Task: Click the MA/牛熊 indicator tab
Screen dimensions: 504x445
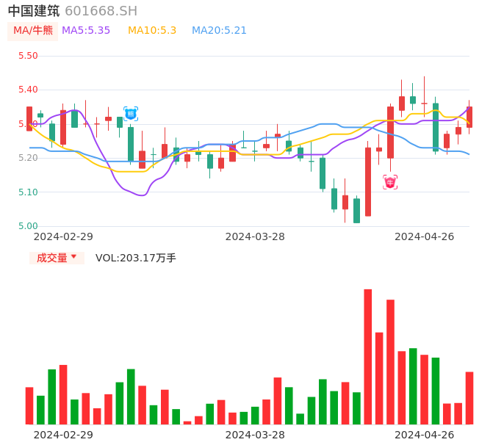Action: [x=33, y=31]
